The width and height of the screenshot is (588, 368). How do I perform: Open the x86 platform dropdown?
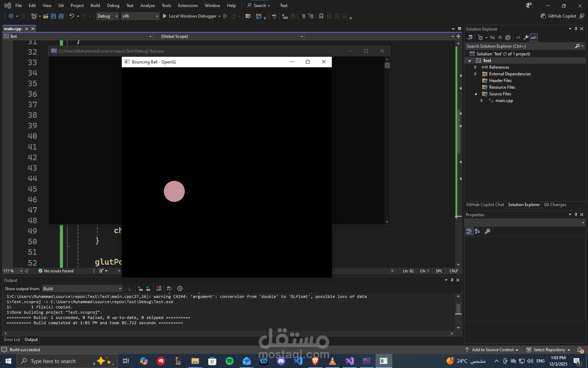(140, 16)
